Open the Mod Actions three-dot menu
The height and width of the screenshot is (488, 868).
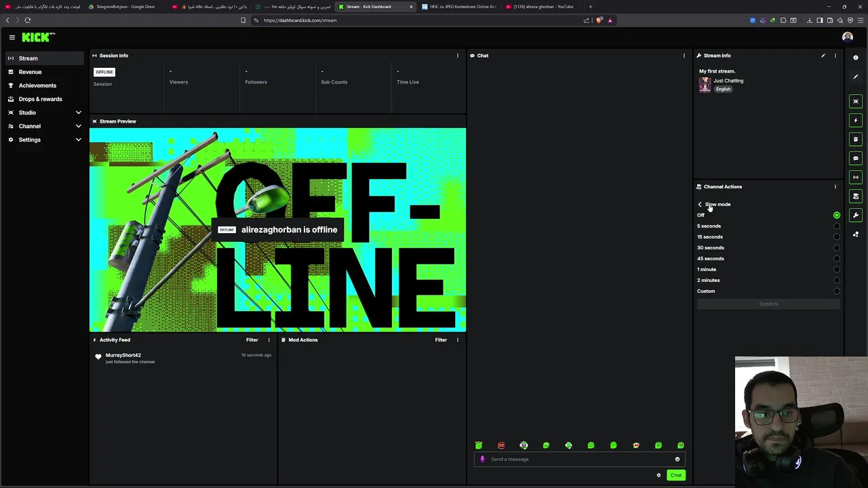point(458,340)
